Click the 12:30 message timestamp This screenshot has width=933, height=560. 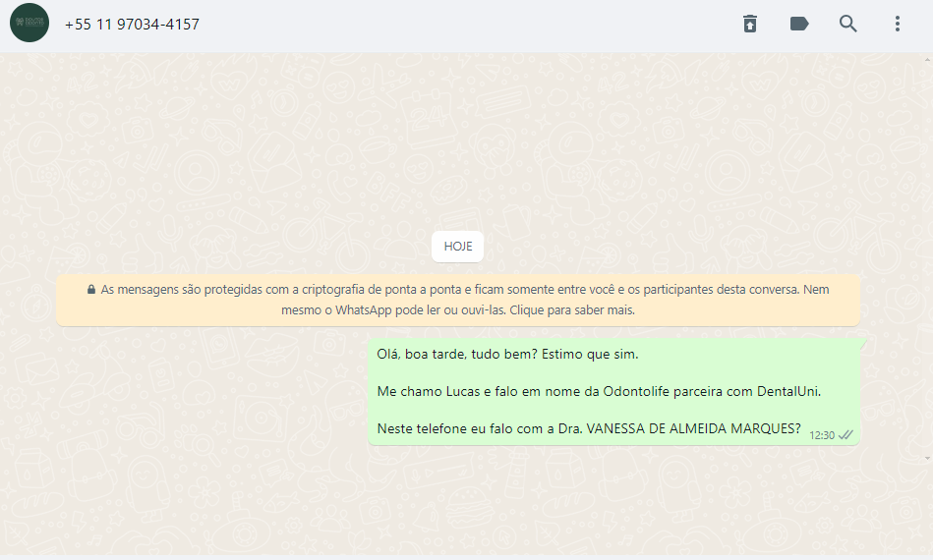click(822, 435)
